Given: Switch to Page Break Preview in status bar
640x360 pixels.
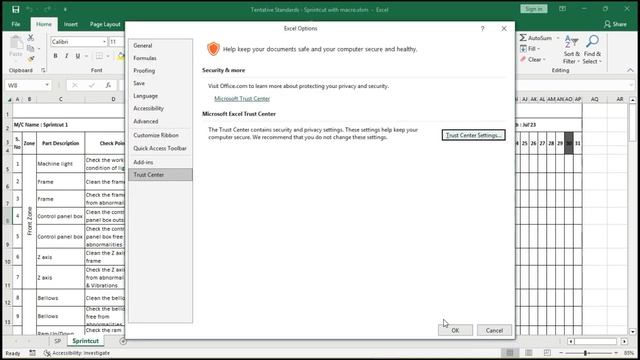Looking at the screenshot, I should pos(547,353).
